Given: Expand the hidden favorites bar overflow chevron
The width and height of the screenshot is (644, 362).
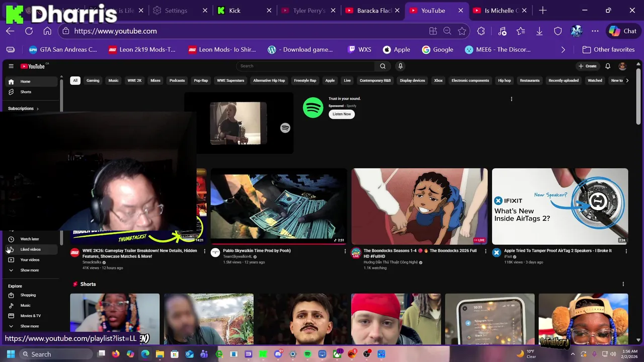Looking at the screenshot, I should [563, 49].
